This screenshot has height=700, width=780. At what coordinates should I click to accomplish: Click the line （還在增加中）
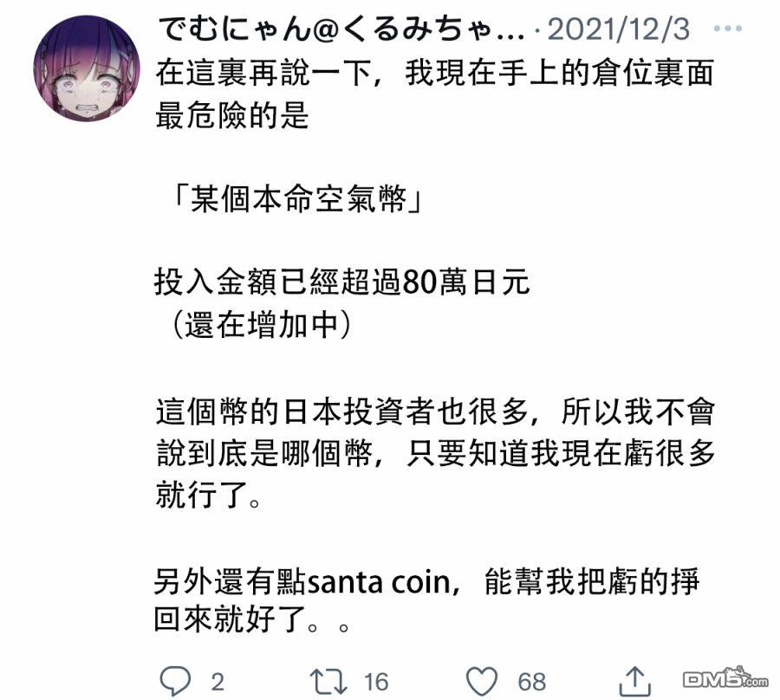coord(260,324)
